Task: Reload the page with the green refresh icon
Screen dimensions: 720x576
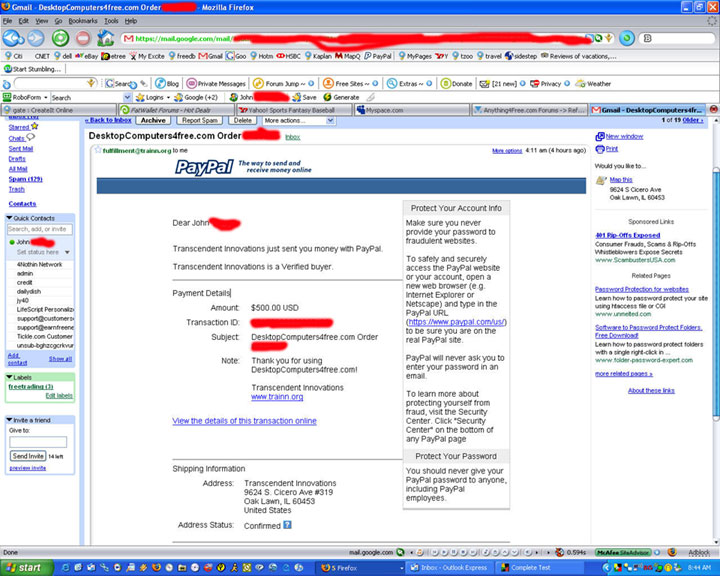Action: click(x=61, y=38)
